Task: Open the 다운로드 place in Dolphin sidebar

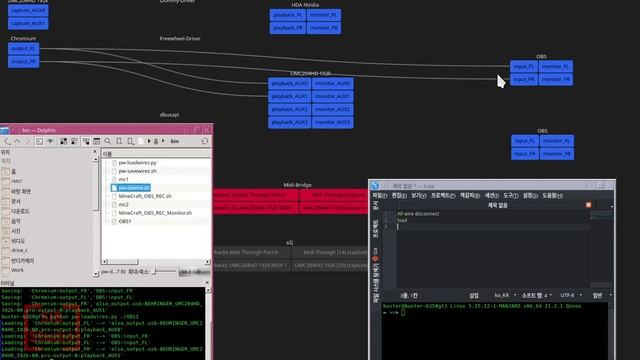Action: pyautogui.click(x=20, y=211)
